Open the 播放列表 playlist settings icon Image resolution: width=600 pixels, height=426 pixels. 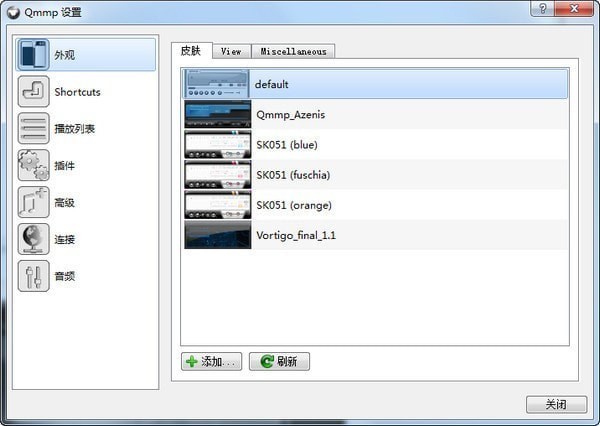click(x=33, y=129)
